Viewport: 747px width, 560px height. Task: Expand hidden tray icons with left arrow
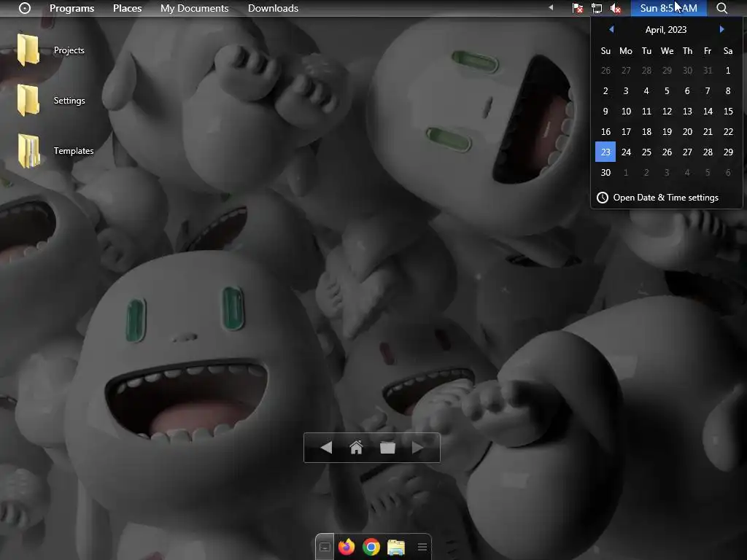(551, 8)
